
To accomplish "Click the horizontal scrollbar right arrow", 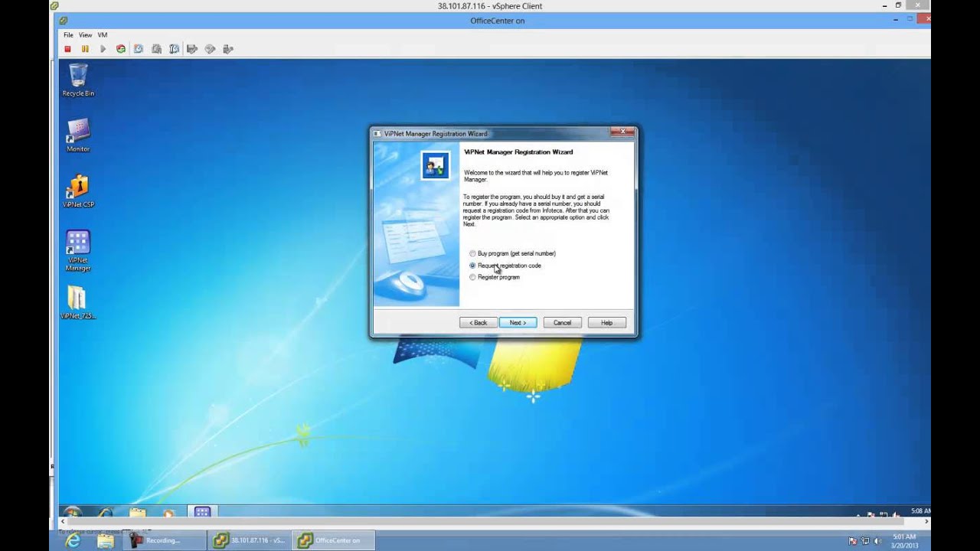I will tap(926, 522).
